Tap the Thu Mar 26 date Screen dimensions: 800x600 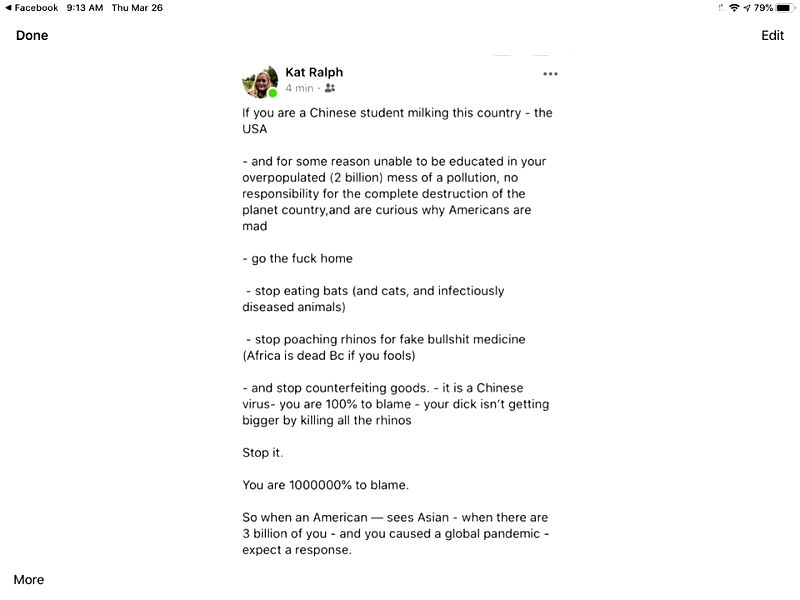tap(137, 8)
